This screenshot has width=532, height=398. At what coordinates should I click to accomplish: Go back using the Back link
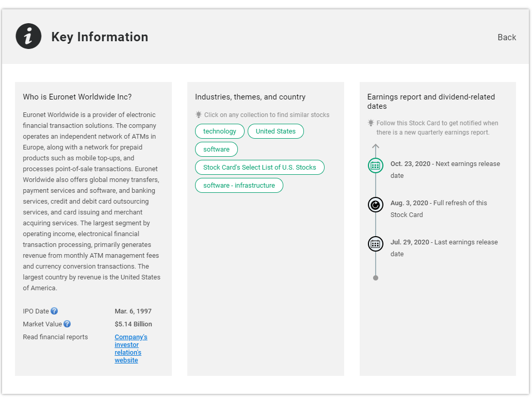tap(507, 37)
